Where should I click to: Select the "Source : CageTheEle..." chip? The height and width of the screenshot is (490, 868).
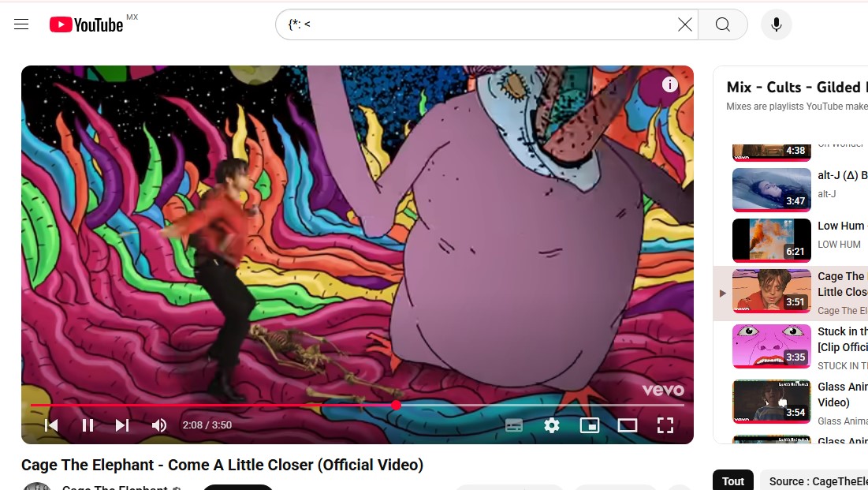pos(814,481)
